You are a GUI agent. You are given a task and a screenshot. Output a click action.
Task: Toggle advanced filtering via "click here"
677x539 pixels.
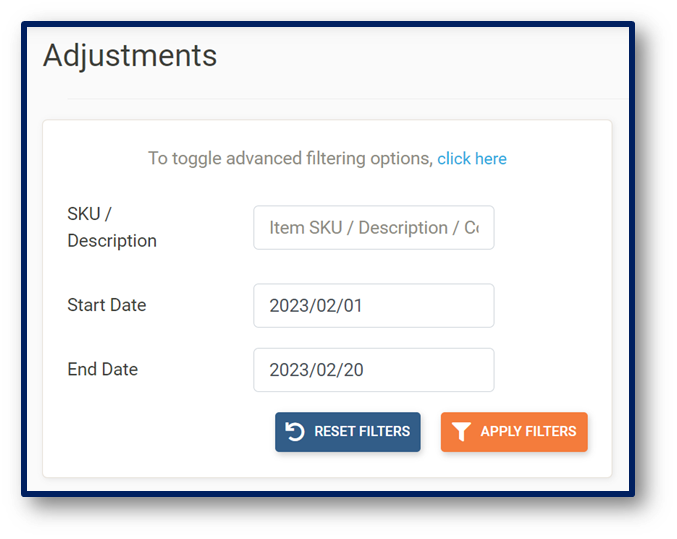click(x=471, y=159)
